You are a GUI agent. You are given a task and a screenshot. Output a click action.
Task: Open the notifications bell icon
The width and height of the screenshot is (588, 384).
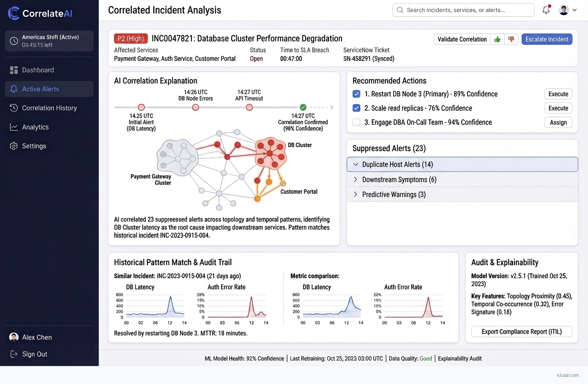[546, 10]
